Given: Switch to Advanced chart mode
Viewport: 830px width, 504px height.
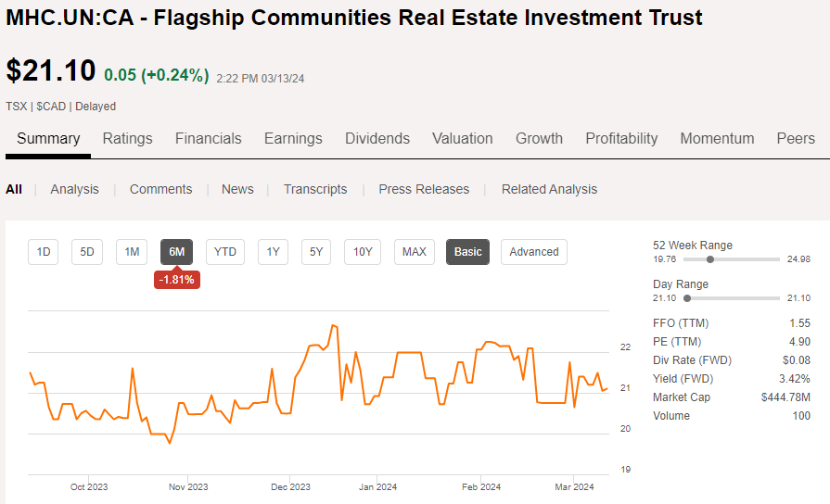Looking at the screenshot, I should coord(534,252).
